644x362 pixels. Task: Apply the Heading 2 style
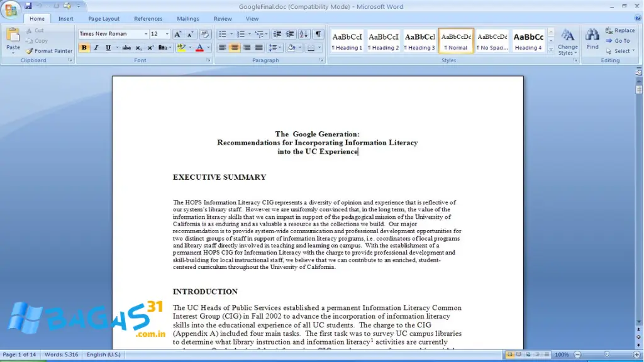[x=383, y=40]
